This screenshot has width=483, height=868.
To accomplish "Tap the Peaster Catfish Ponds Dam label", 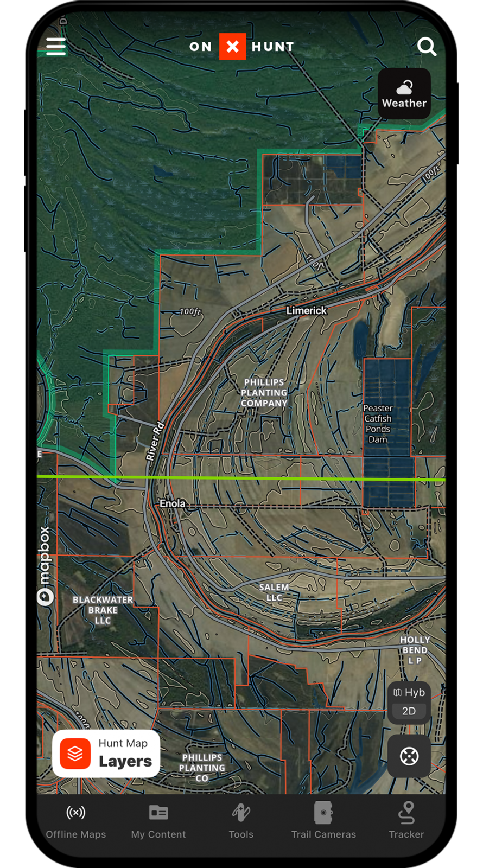I will click(378, 424).
